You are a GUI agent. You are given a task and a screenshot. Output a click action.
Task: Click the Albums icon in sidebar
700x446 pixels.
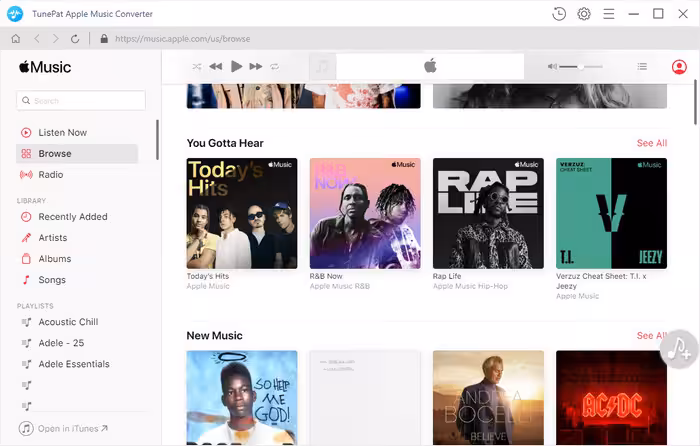[26, 258]
